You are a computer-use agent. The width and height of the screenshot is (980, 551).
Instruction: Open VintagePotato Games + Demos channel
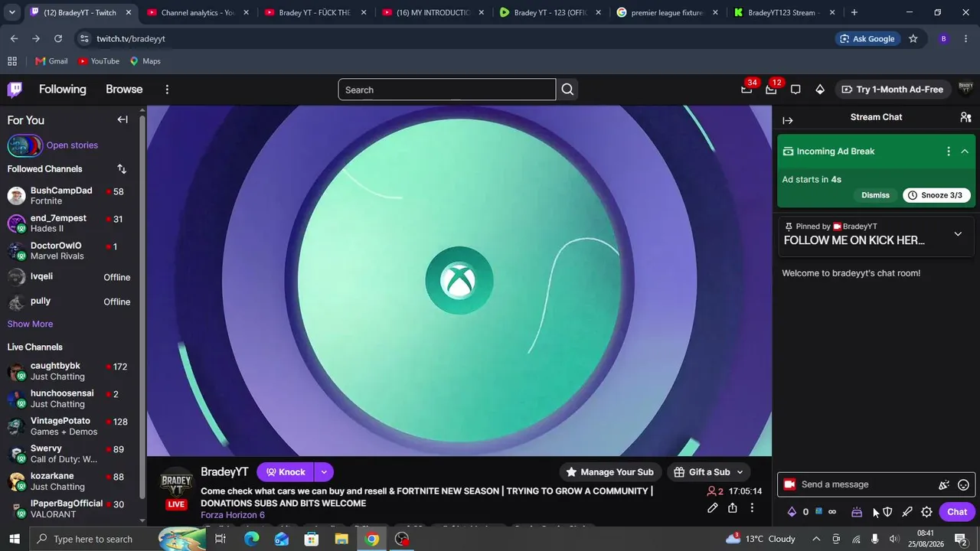tap(69, 426)
